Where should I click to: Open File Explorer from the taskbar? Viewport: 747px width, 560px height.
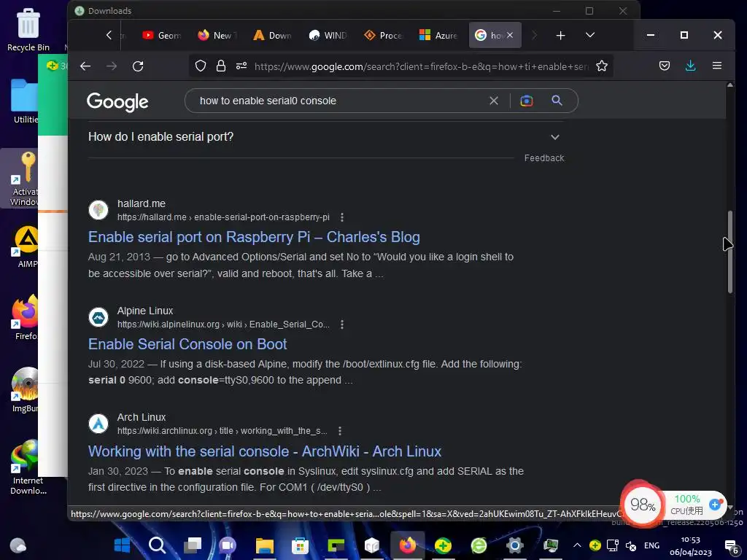(x=264, y=545)
